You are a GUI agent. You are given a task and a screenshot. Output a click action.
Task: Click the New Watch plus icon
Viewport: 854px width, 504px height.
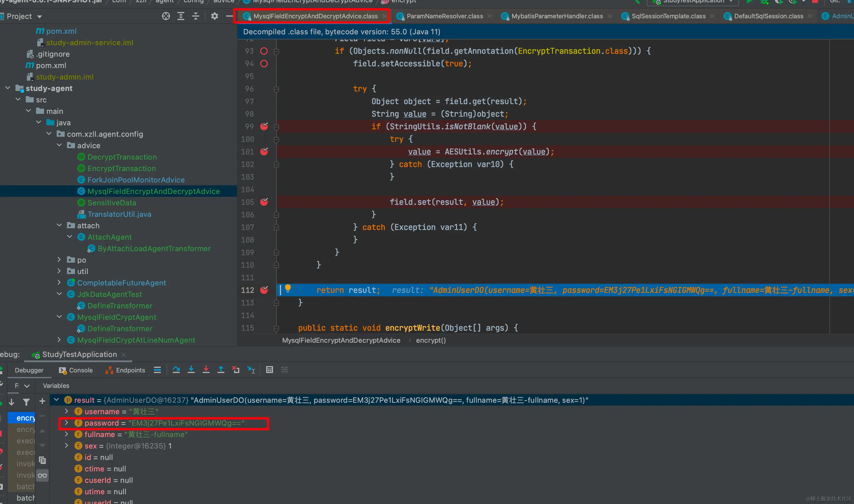coord(42,401)
